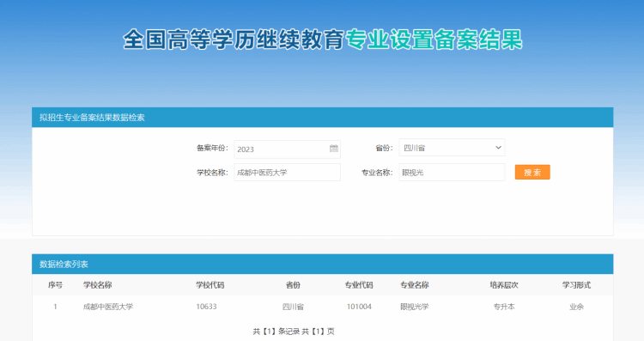644x341 pixels.
Task: Click the 专业名称 field with 眼视光
Action: pos(452,172)
